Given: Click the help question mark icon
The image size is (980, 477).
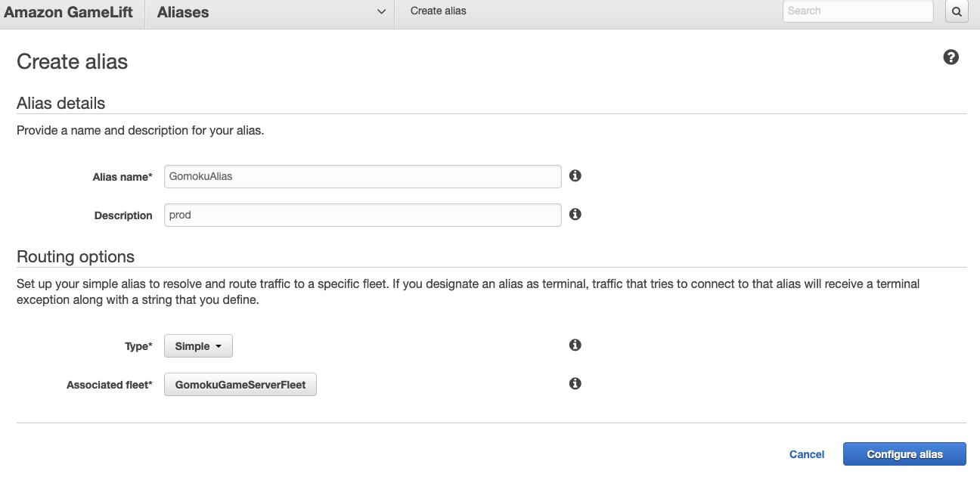Looking at the screenshot, I should coord(951,57).
